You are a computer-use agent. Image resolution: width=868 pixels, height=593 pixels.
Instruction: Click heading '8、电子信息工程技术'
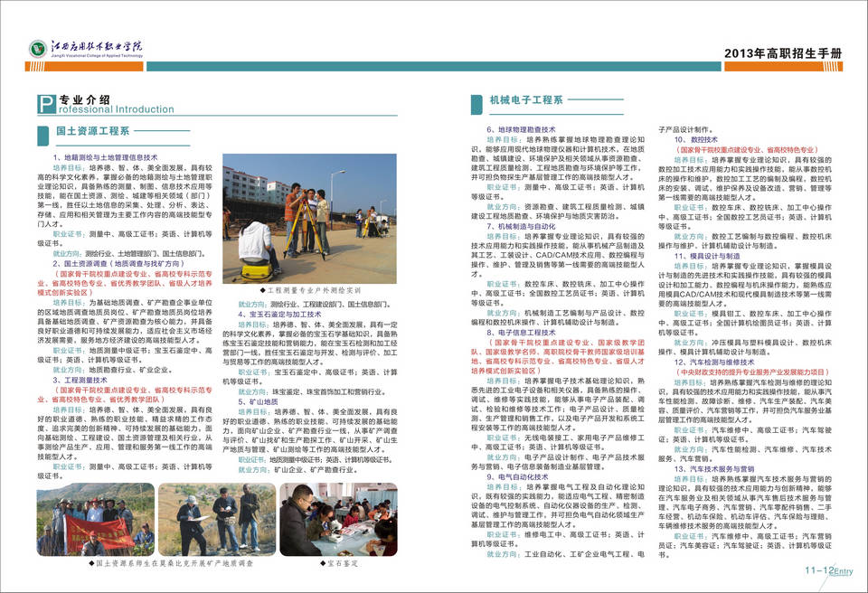[x=521, y=333]
